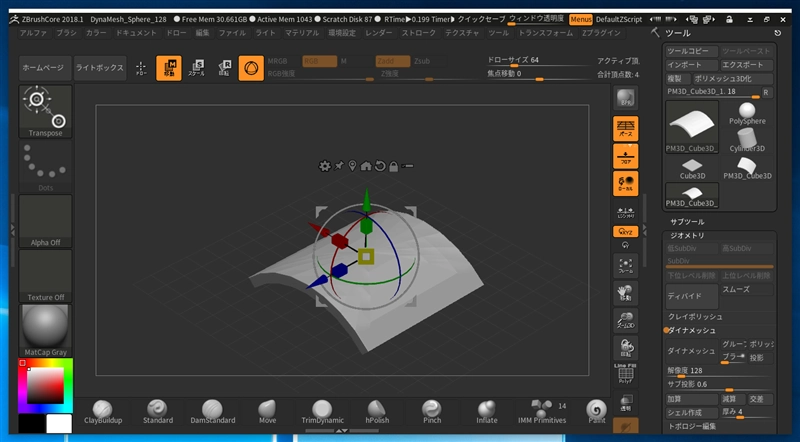Toggle 投影 (project) in DynaMesh section
Image resolution: width=800 pixels, height=442 pixels.
(x=760, y=358)
